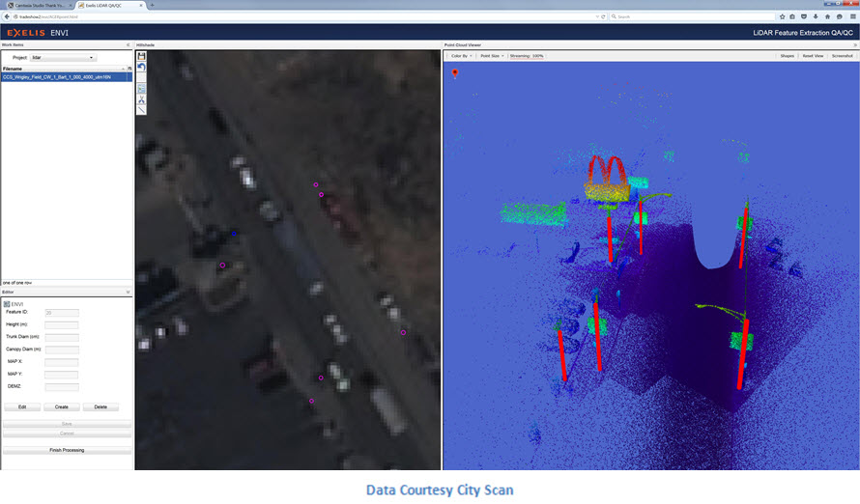
Task: Open the Color By dropdown
Action: click(x=461, y=56)
